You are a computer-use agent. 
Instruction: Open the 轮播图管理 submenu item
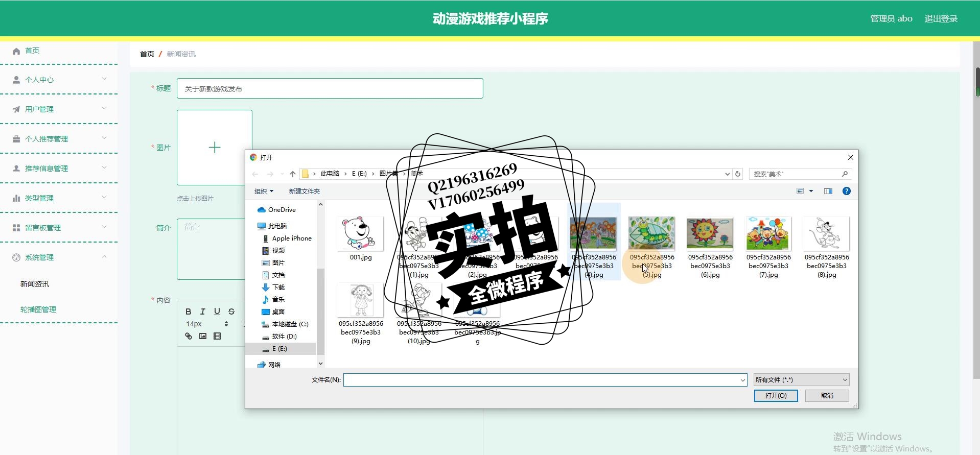coord(38,309)
